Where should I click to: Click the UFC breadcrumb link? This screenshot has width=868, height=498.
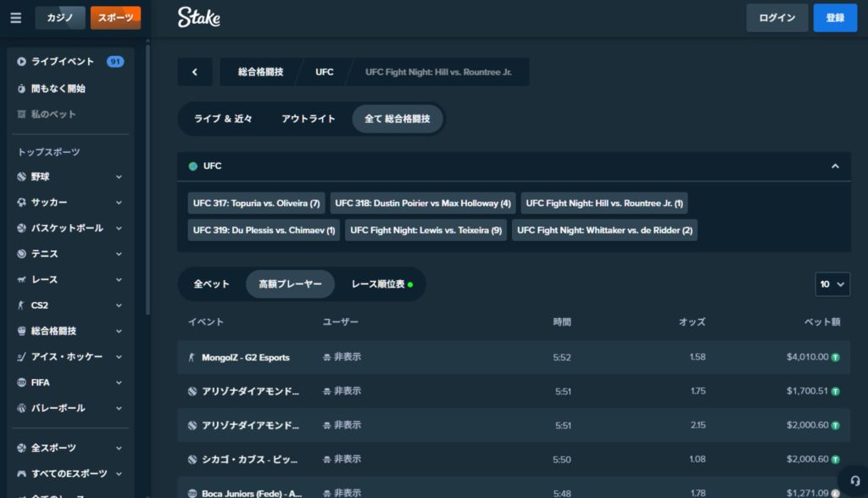325,72
